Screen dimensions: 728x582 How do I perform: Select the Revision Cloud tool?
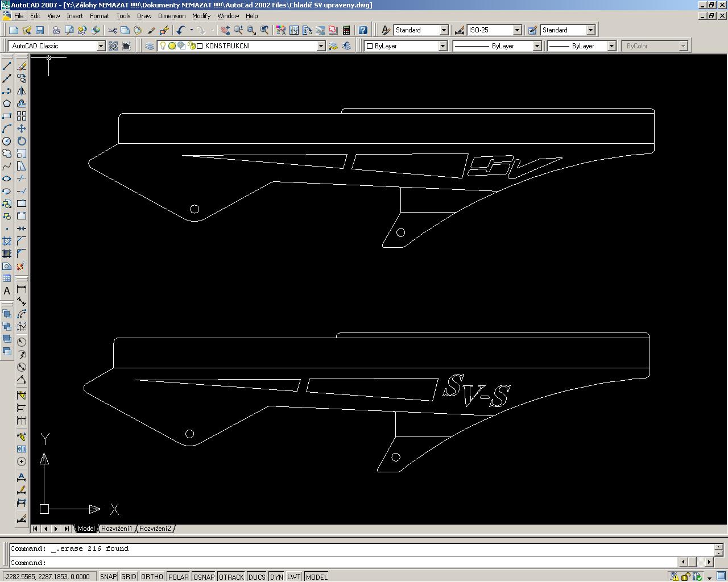click(7, 153)
